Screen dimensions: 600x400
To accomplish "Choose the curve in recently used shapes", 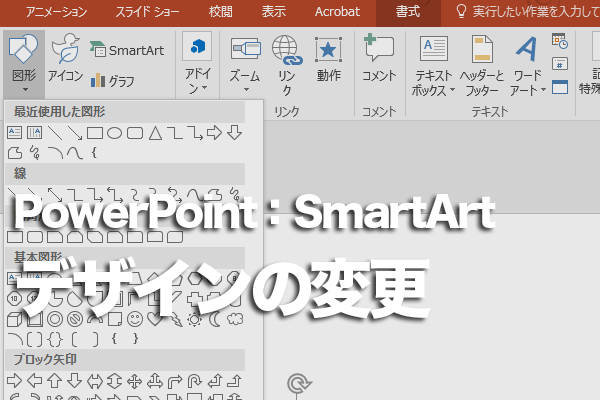I will 75,153.
